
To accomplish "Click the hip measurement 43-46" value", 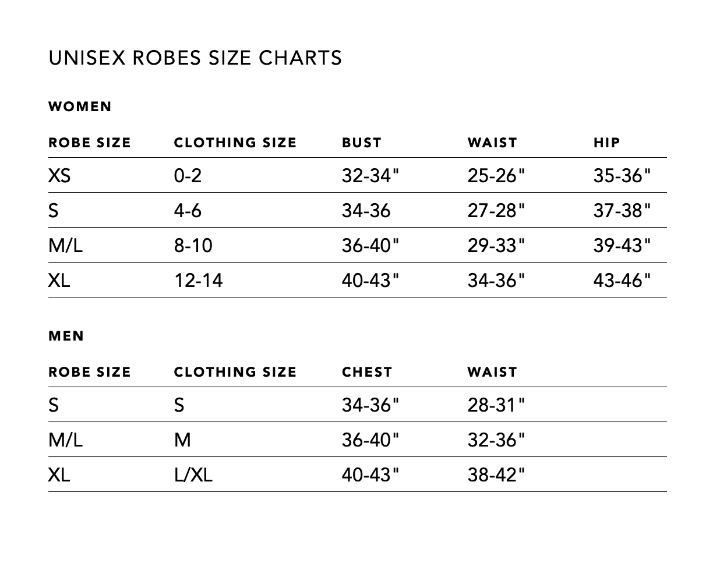I will pos(622,280).
